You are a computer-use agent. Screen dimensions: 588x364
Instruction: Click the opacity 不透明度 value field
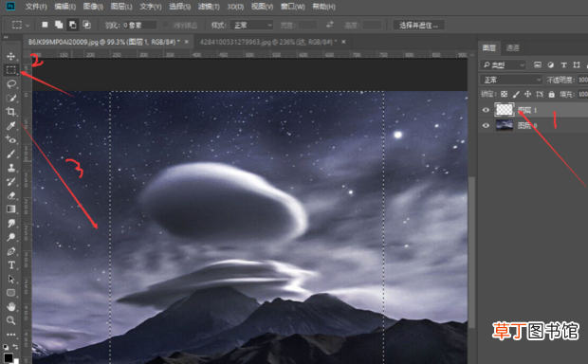click(583, 80)
